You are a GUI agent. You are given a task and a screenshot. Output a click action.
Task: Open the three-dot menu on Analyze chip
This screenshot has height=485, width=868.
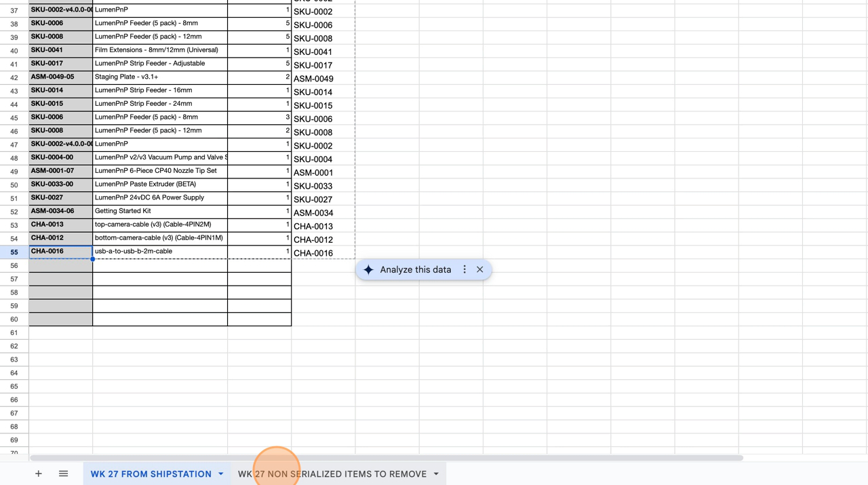click(x=465, y=270)
